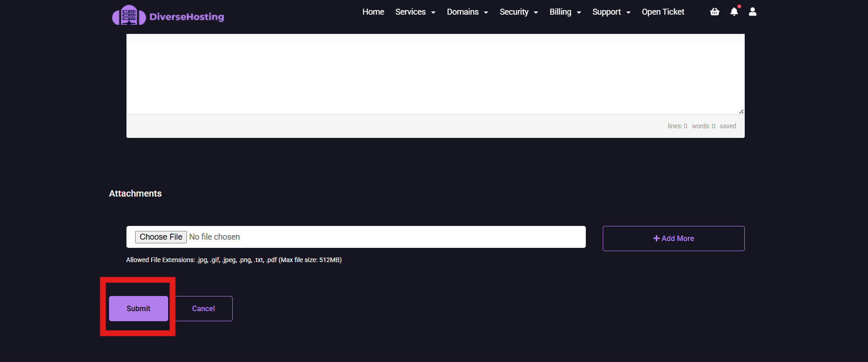Click the DiverseHosting server logo
Screen dimensions: 868x362
pos(129,16)
